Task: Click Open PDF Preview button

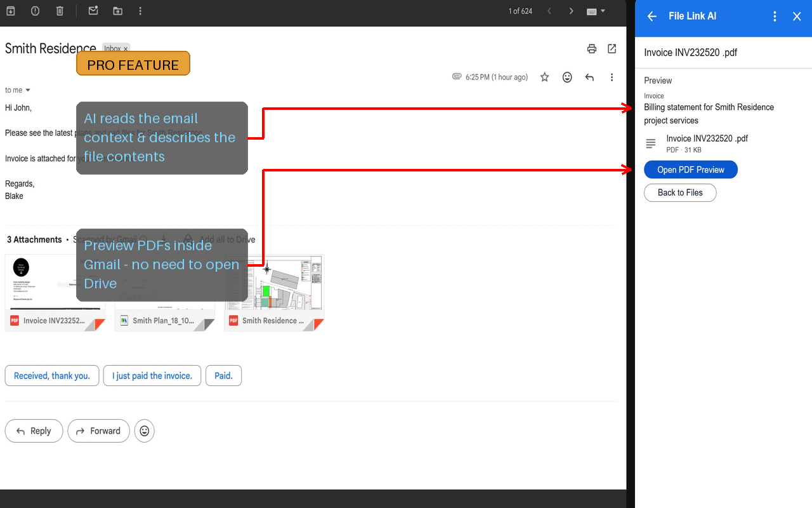Action: (691, 170)
